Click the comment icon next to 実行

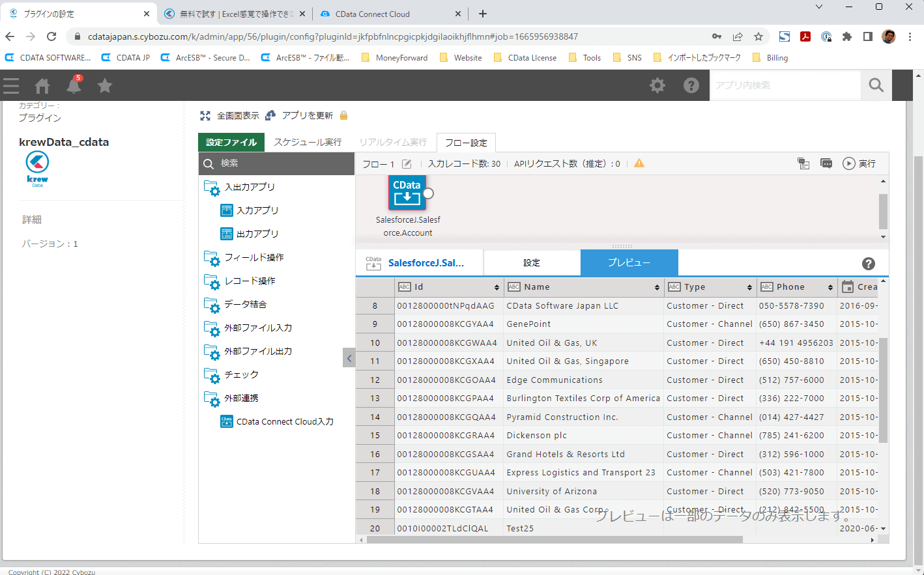[826, 163]
